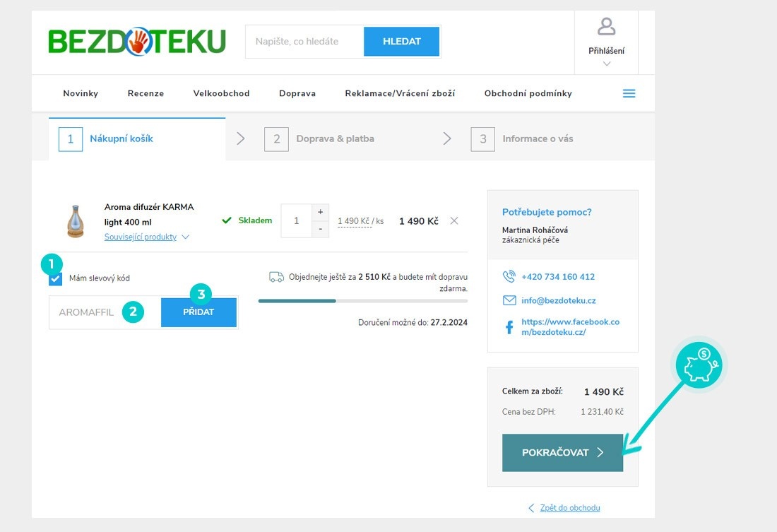The height and width of the screenshot is (532, 777).
Task: Focus the discount code input field
Action: tap(105, 312)
